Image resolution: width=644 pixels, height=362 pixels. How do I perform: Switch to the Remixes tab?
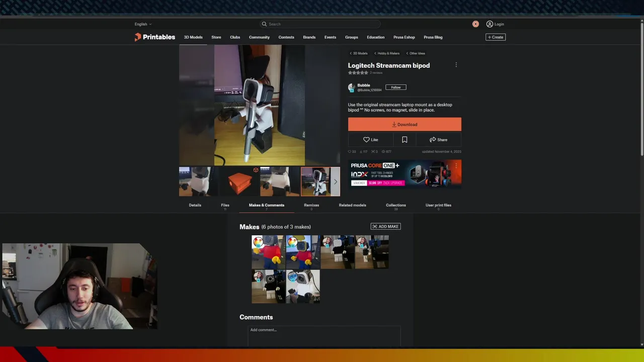point(311,205)
